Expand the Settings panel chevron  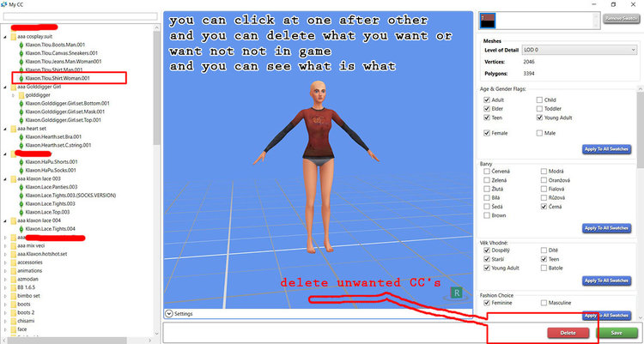click(x=169, y=314)
